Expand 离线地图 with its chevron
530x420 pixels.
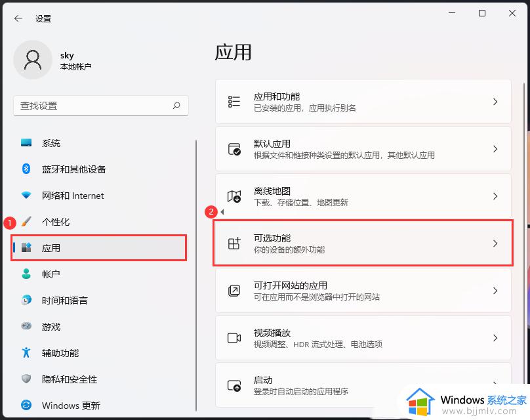(x=495, y=196)
